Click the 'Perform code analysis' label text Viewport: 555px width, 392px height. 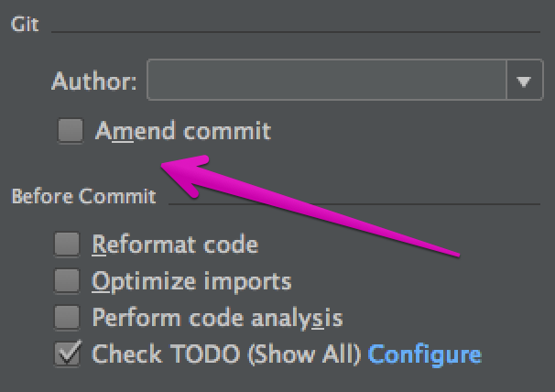tap(217, 317)
